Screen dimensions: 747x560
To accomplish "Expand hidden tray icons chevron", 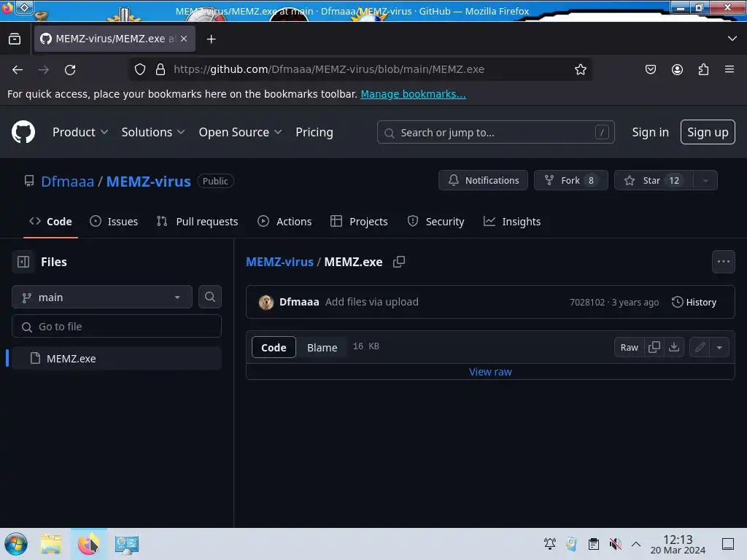I will pyautogui.click(x=636, y=544).
